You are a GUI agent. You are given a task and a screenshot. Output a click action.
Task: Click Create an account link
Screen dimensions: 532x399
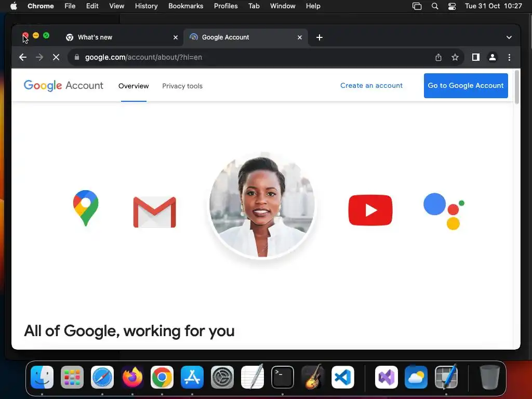[371, 86]
